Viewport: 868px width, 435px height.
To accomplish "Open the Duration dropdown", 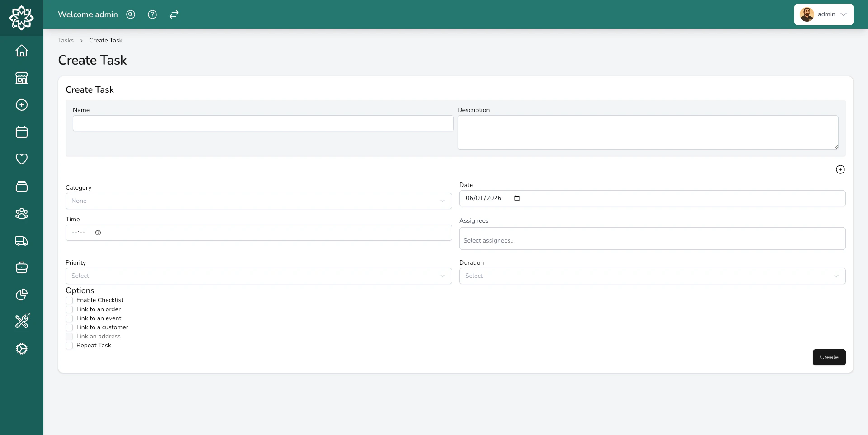I will tap(651, 276).
